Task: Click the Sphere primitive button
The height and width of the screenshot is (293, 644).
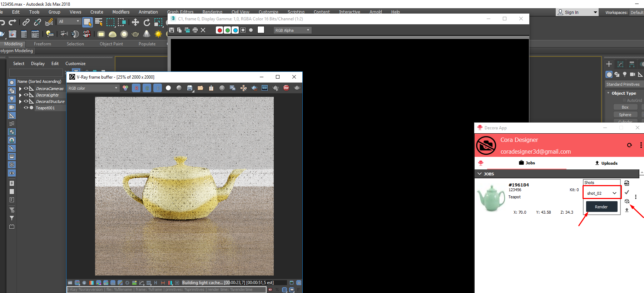Action: pyautogui.click(x=625, y=115)
